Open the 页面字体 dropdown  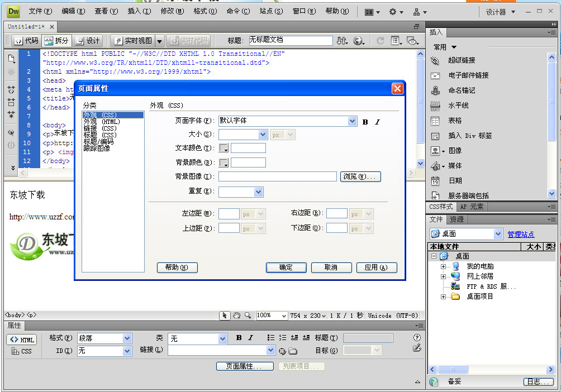click(351, 121)
